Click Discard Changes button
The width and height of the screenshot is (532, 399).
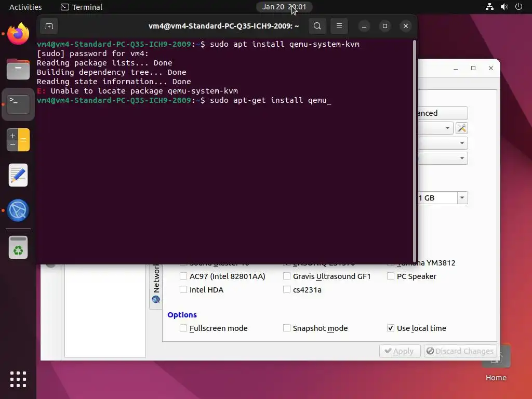[460, 351]
